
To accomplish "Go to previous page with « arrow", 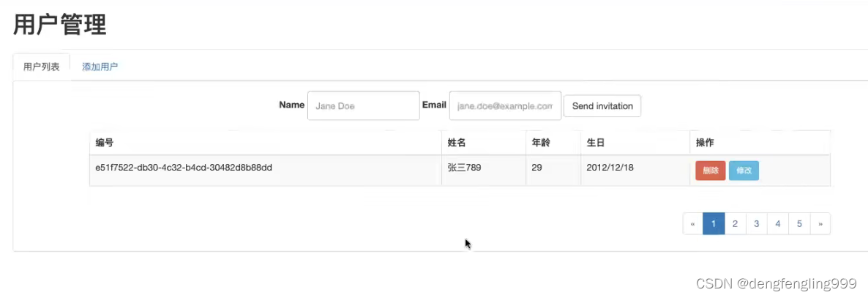I will (x=692, y=224).
